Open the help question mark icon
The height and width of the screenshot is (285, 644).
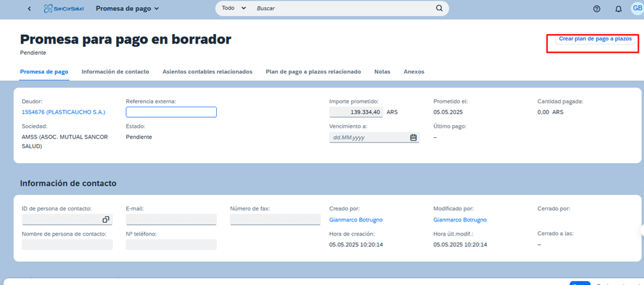click(x=597, y=9)
